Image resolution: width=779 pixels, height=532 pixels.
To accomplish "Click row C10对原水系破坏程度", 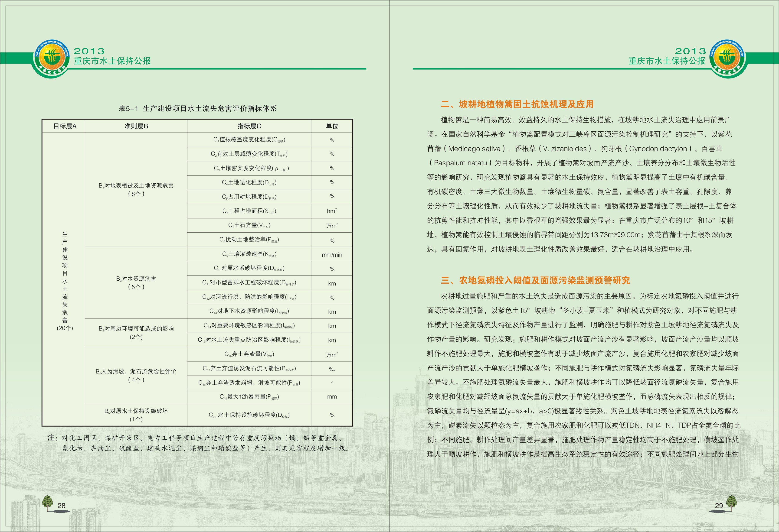I will point(249,268).
